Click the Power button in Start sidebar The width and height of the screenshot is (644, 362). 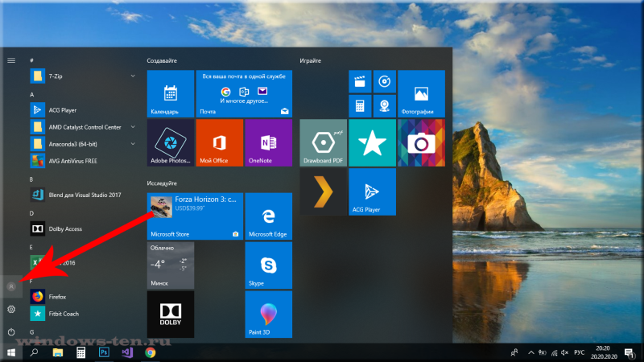coord(11,331)
